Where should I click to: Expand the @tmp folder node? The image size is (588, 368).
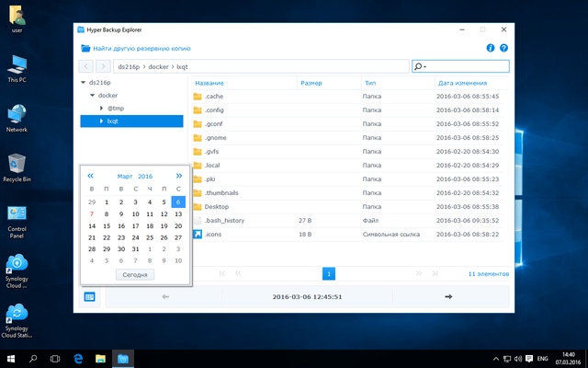[102, 108]
